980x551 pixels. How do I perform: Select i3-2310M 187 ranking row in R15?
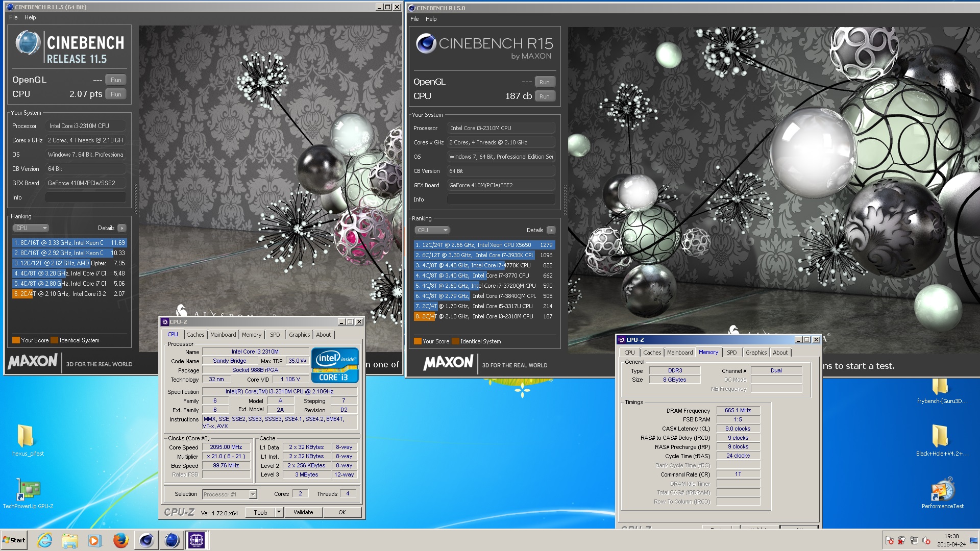point(484,316)
